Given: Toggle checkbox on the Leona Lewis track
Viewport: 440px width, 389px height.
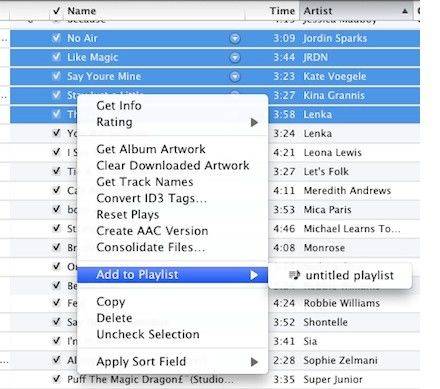Looking at the screenshot, I should [56, 152].
